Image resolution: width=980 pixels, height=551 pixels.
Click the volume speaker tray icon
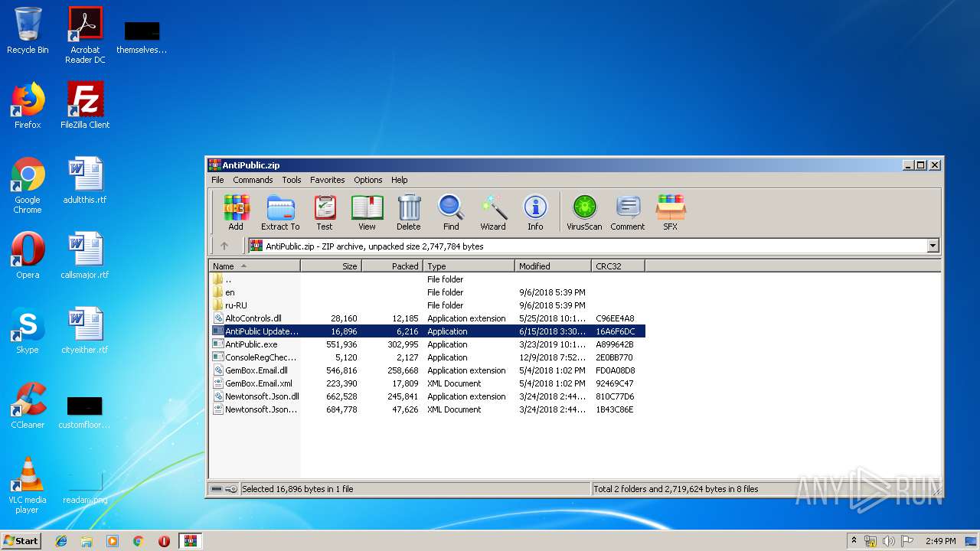[889, 541]
